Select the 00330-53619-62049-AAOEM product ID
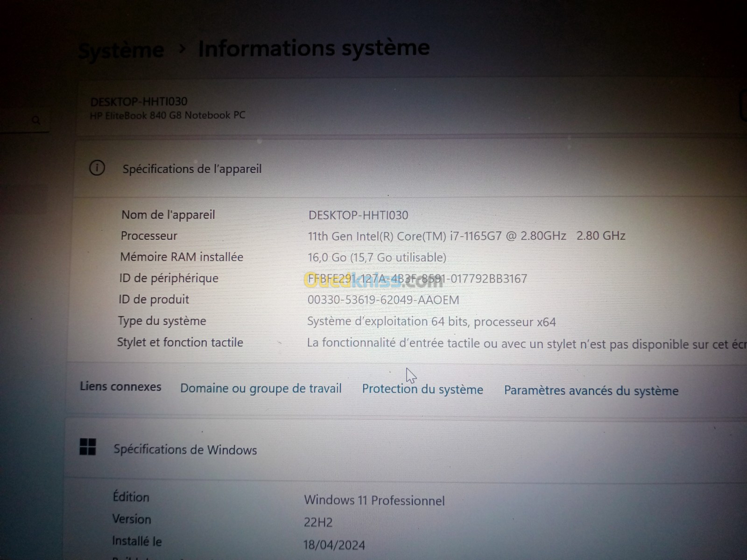Viewport: 747px width, 560px height. click(383, 300)
